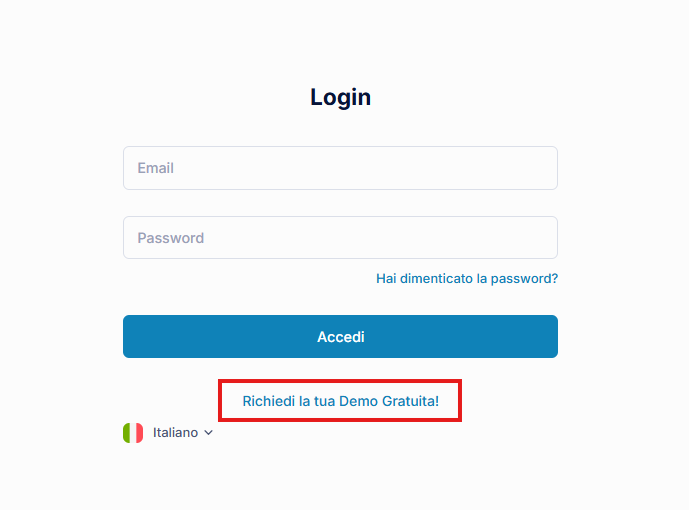This screenshot has height=510, width=689.
Task: Start password recovery via forgotten password link
Action: 467,278
